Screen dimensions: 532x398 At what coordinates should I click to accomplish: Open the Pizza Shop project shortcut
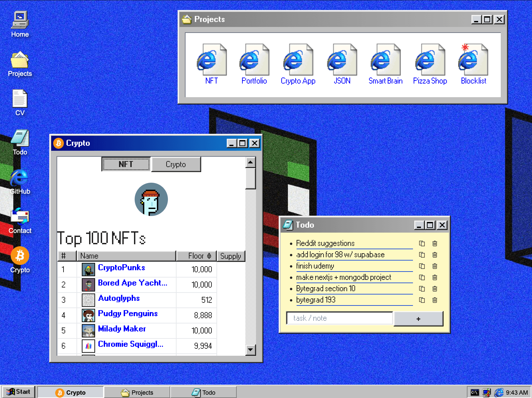(430, 64)
